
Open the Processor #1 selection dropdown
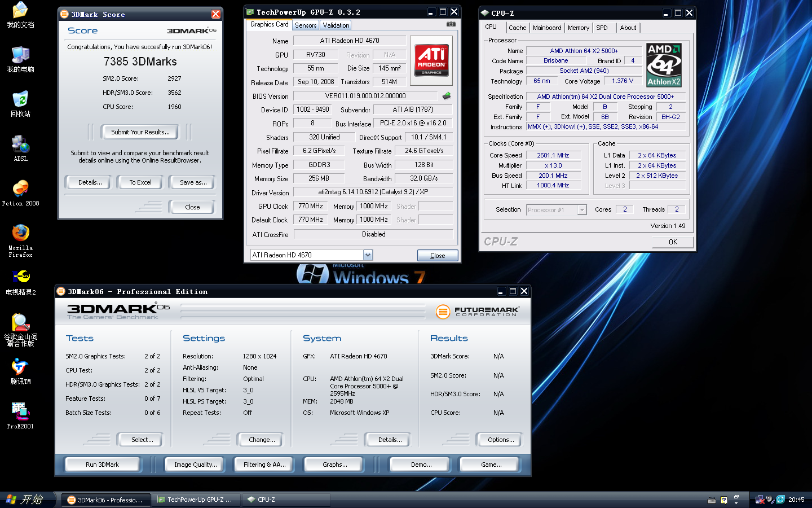pyautogui.click(x=582, y=210)
